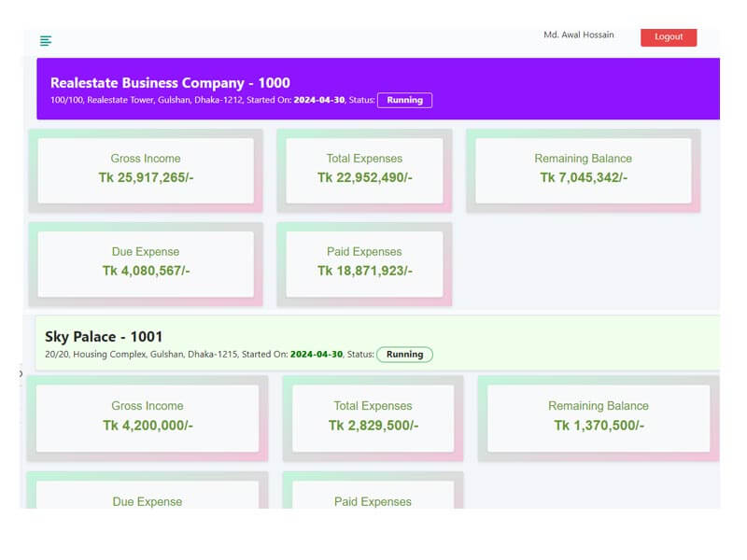Click the 2024-04-30 start date in the purple header
Viewport: 747px width, 560px height.
click(x=318, y=100)
